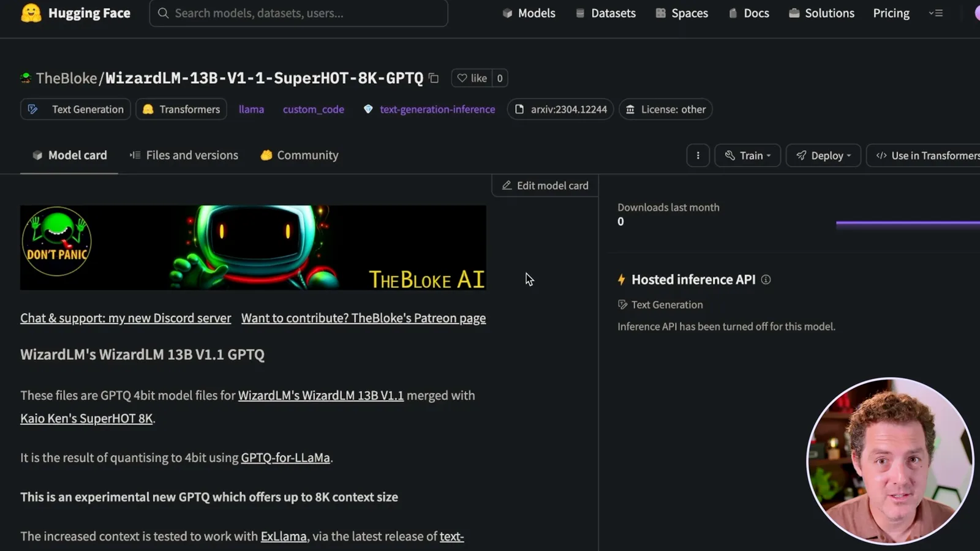Copy model name with the copy icon
Viewport: 980px width, 551px height.
pos(434,78)
